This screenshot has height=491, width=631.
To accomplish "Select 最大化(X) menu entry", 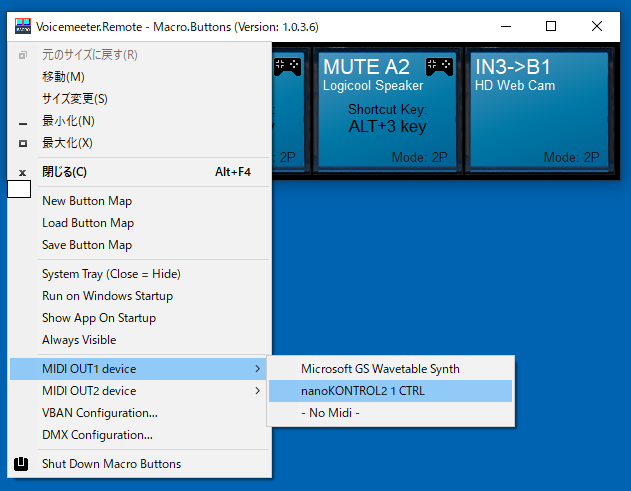I will tap(139, 143).
